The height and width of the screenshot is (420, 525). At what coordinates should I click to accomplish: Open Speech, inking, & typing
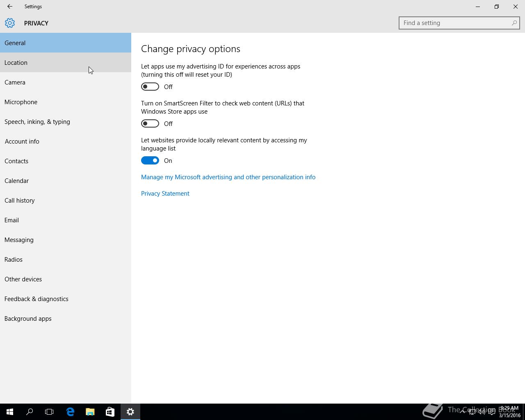(66, 121)
